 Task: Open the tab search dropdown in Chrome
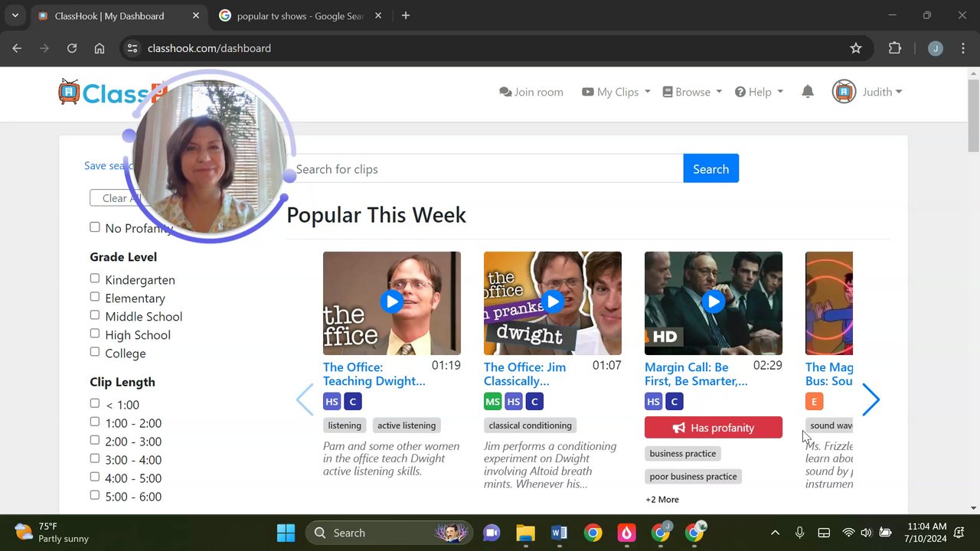coord(15,15)
